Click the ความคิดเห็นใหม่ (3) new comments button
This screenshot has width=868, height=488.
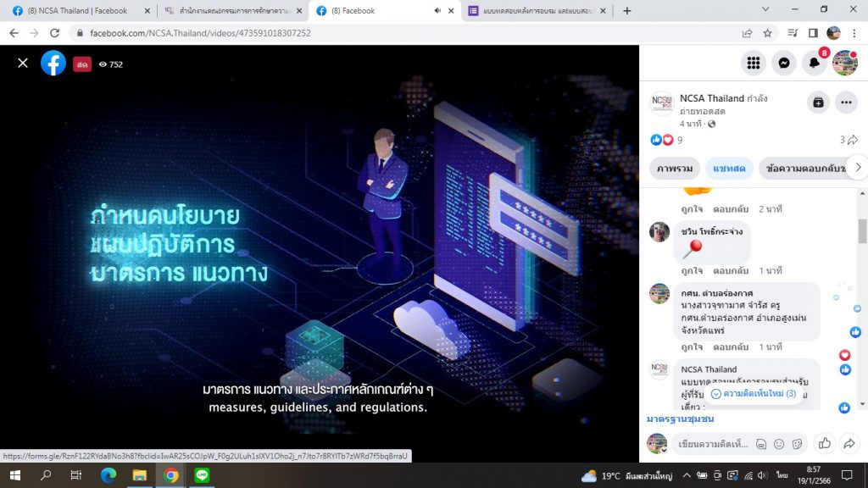point(754,394)
